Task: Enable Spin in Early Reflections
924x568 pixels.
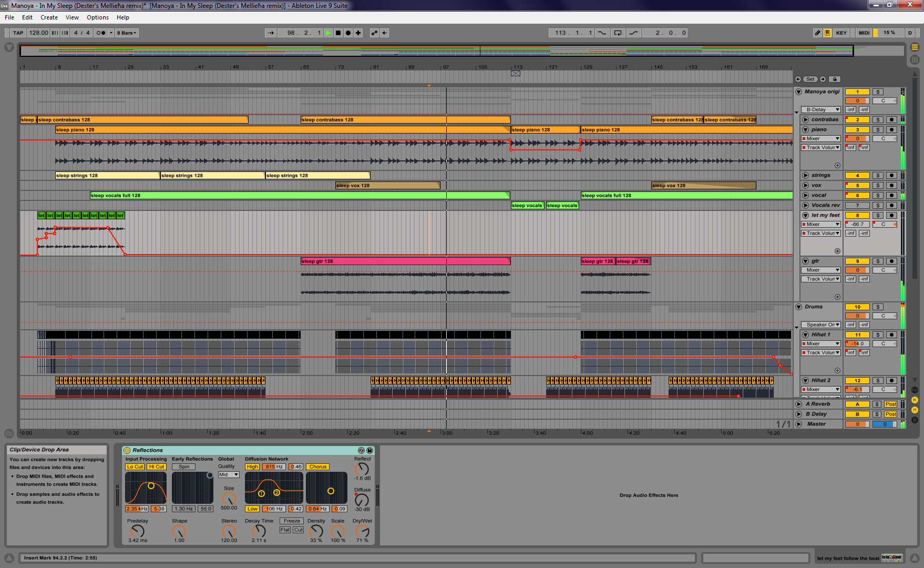Action: (184, 467)
